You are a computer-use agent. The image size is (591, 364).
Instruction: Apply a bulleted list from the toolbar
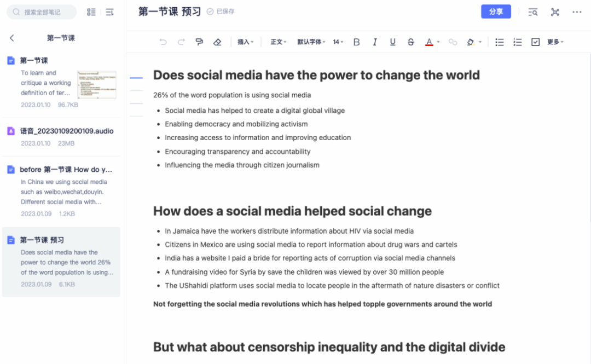tap(499, 42)
